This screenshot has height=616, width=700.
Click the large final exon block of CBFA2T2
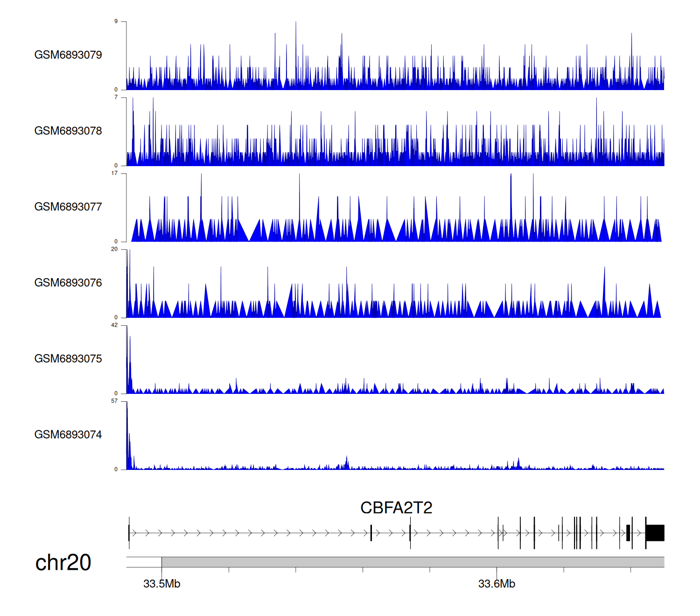tap(655, 533)
